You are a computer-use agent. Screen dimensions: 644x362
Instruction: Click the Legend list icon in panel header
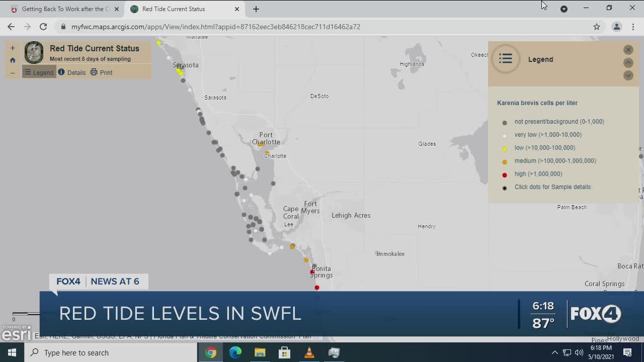coord(506,59)
